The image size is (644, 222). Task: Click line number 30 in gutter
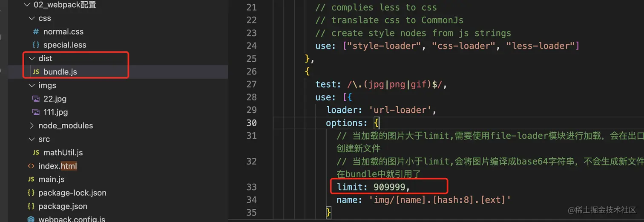tap(251, 122)
